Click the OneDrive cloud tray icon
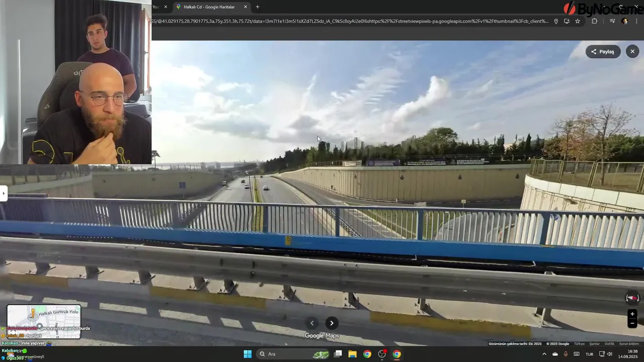 pyautogui.click(x=555, y=354)
